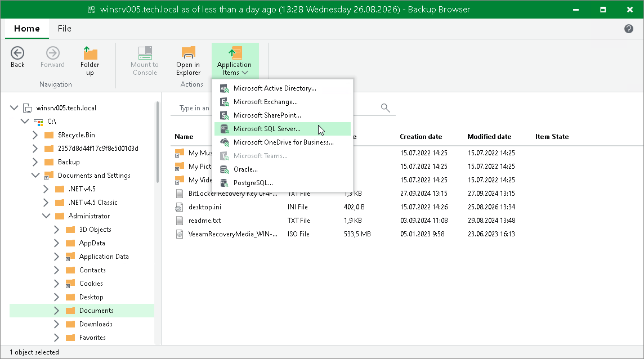
Task: Click the '1 object selected' status text
Action: coord(34,352)
